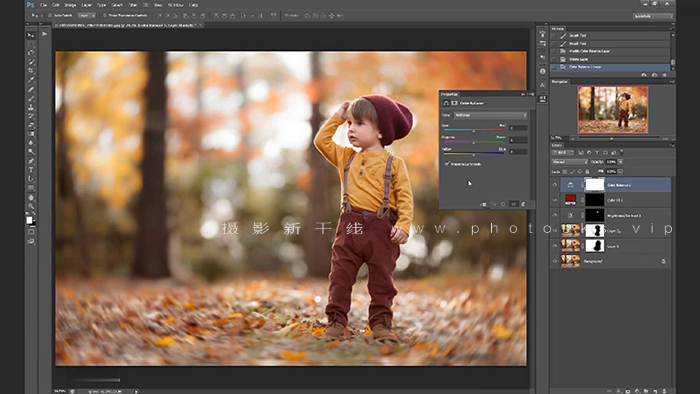Enable the Auto-Select checkbox
Screen dimensions: 700x394
(x=50, y=15)
